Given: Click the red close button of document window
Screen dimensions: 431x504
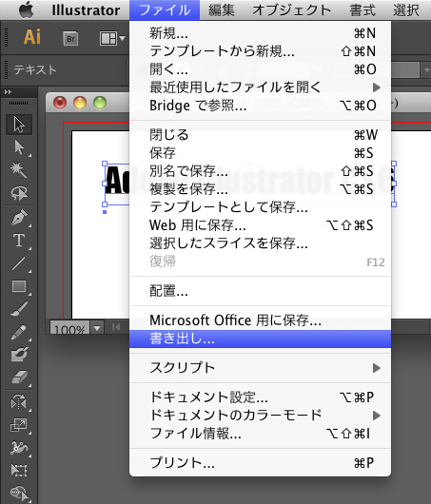Looking at the screenshot, I should (x=60, y=103).
